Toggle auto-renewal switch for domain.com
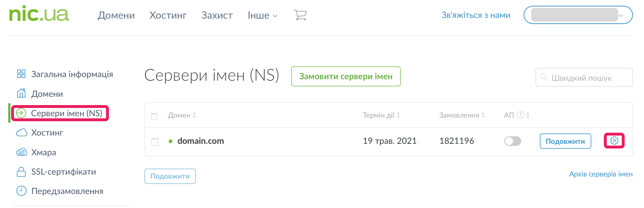 pyautogui.click(x=513, y=141)
